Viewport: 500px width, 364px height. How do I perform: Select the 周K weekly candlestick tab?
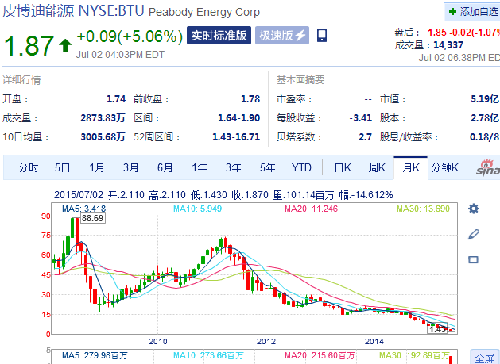click(x=377, y=167)
